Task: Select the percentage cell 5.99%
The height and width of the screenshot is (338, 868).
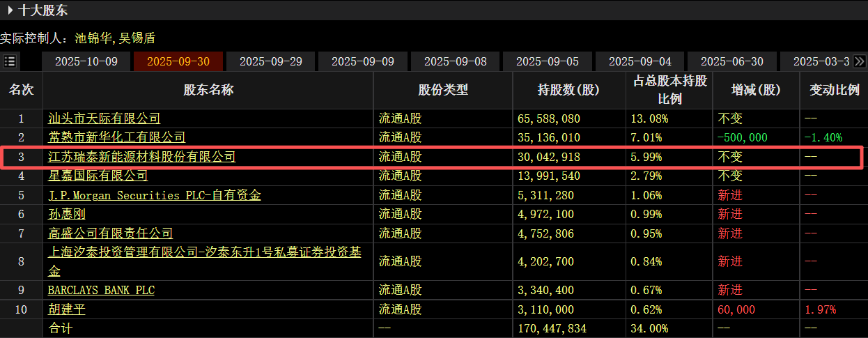Action: [x=646, y=157]
